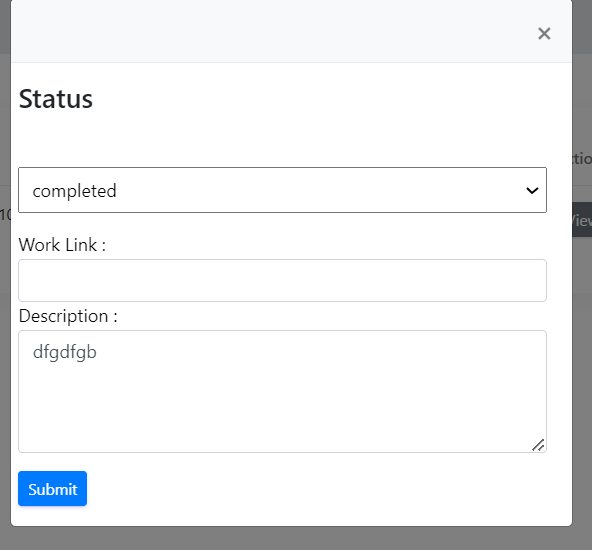
Task: Close the Status modal with the X icon
Action: [x=544, y=34]
